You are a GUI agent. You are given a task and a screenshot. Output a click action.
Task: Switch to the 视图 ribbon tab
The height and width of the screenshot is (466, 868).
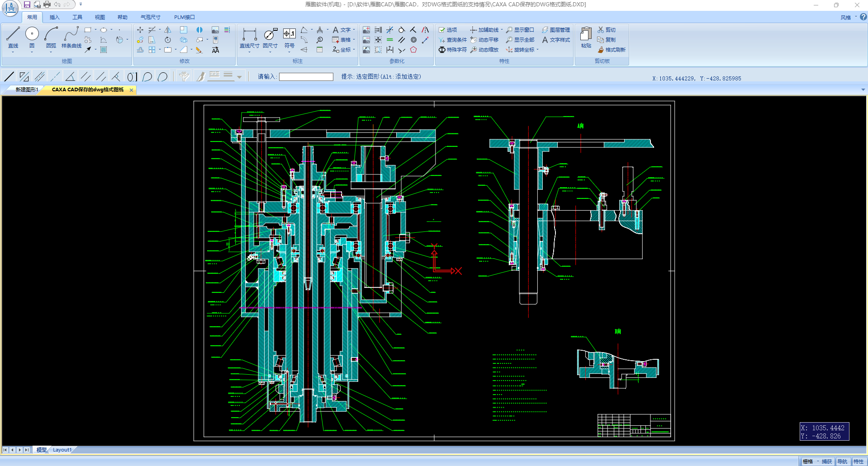pos(100,17)
